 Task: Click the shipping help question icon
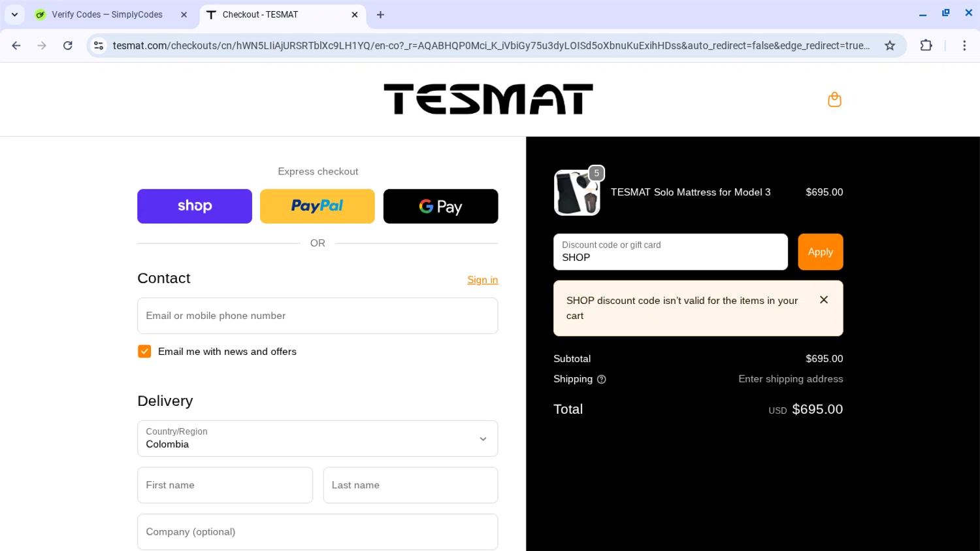coord(602,379)
